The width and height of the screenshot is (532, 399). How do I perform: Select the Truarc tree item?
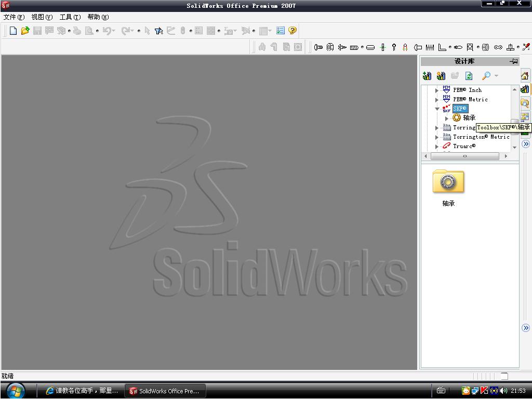464,146
